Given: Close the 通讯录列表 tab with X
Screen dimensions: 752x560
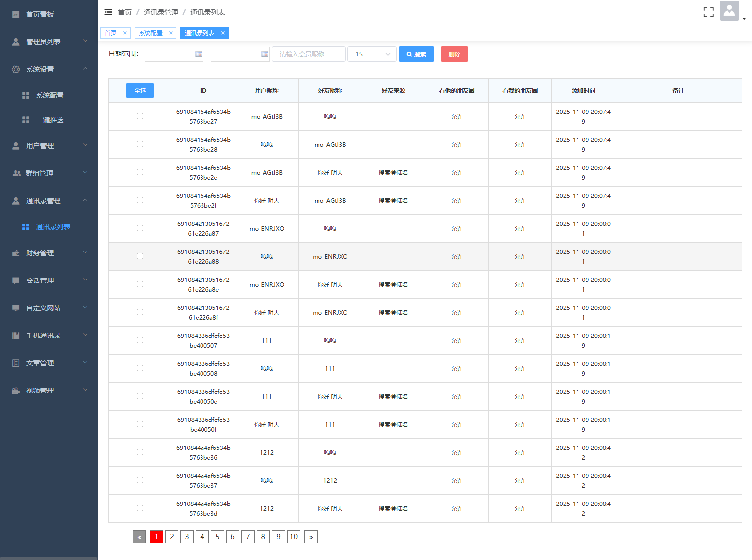Looking at the screenshot, I should 223,33.
